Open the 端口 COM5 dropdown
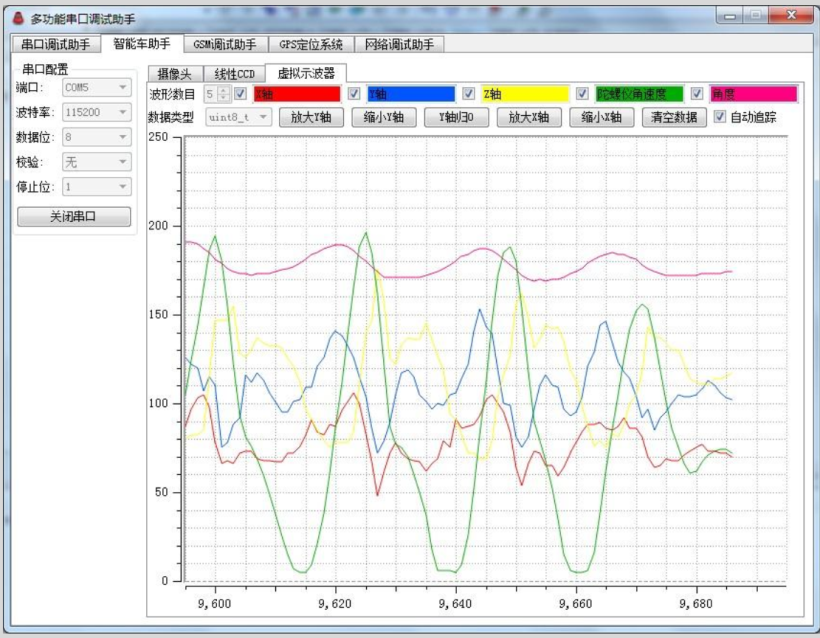 [x=97, y=87]
